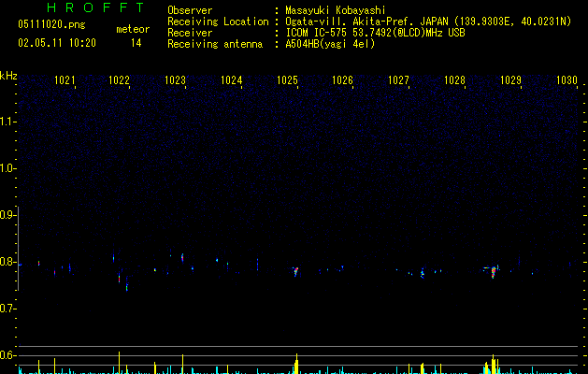
Task: Click the 1026 time axis label
Action: click(343, 80)
